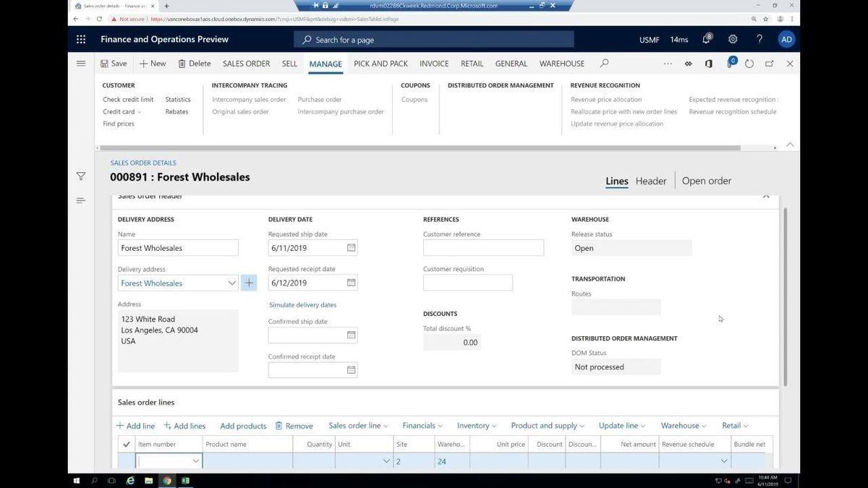Create a New sales order
This screenshot has height=488, width=868.
(153, 64)
